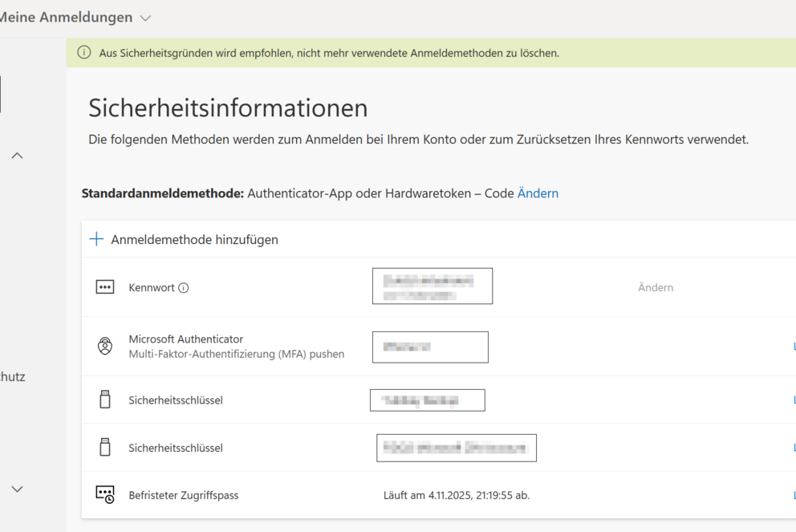The height and width of the screenshot is (532, 796).
Task: Click the info icon in green banner
Action: (x=83, y=53)
